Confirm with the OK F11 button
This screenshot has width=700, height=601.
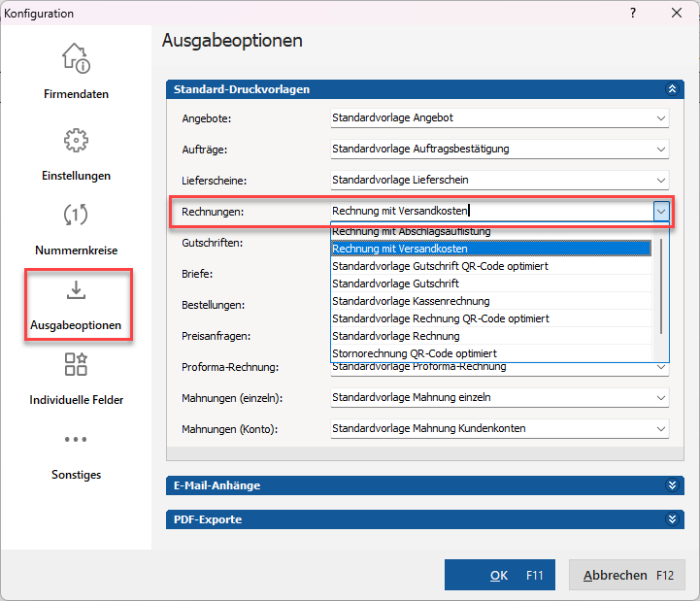point(500,575)
